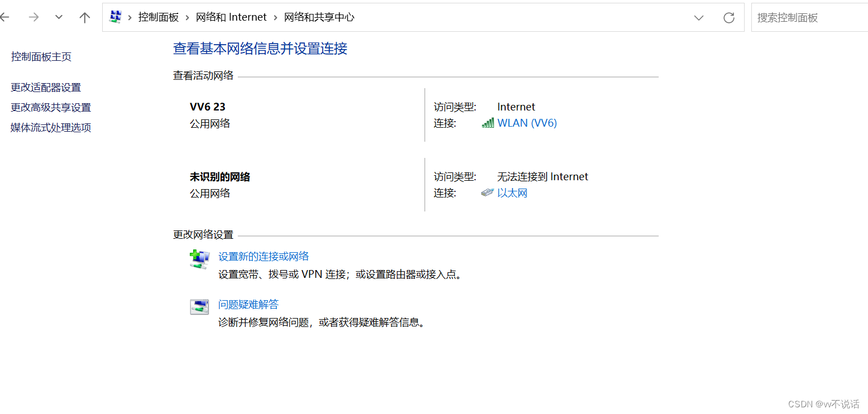This screenshot has height=414, width=868.
Task: Click 设置宽带、拨号或 VPN 连接 description
Action: (341, 275)
